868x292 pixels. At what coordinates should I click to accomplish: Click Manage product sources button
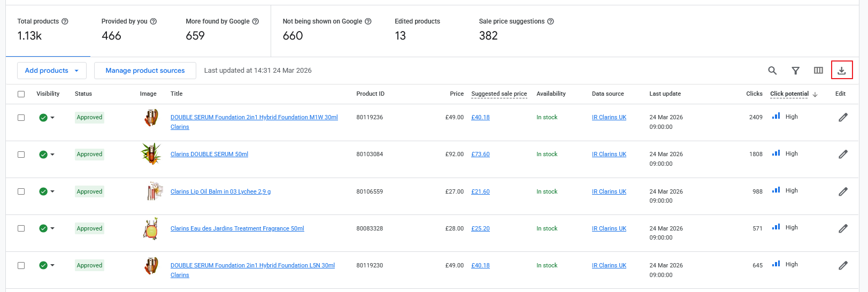pos(145,71)
